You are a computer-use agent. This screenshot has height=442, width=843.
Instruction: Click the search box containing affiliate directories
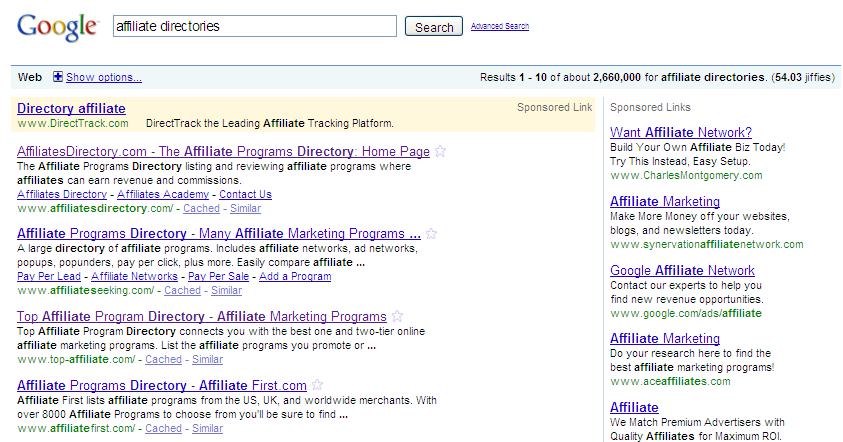click(254, 26)
